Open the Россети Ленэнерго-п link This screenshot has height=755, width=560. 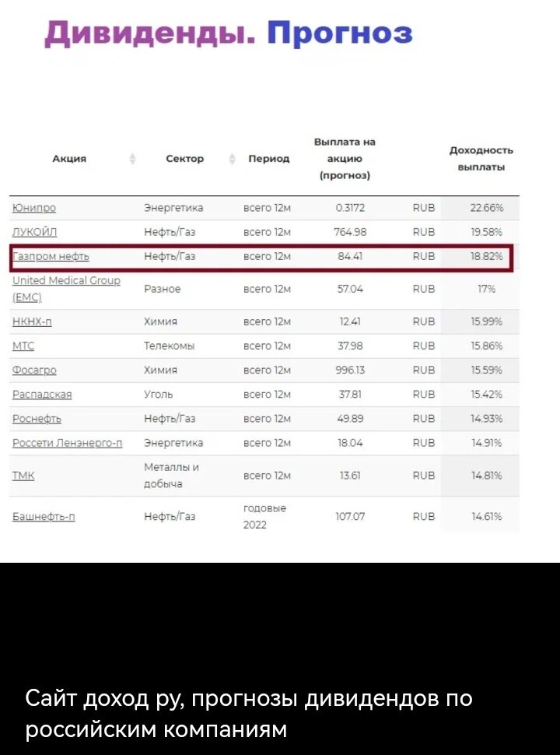point(68,443)
